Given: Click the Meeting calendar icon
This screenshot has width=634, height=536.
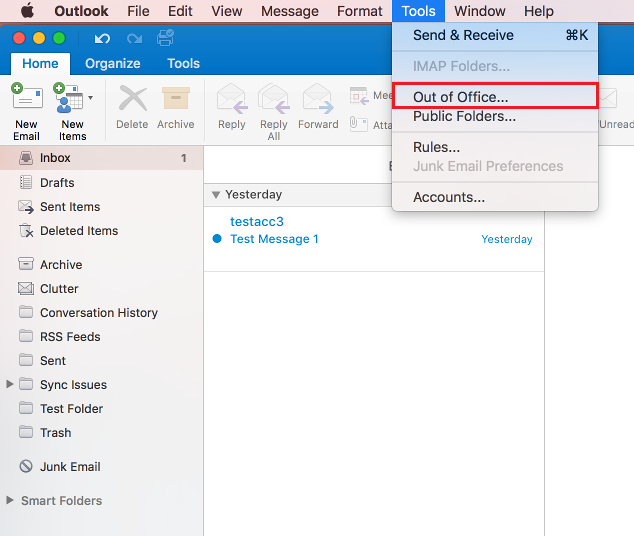Looking at the screenshot, I should (359, 96).
